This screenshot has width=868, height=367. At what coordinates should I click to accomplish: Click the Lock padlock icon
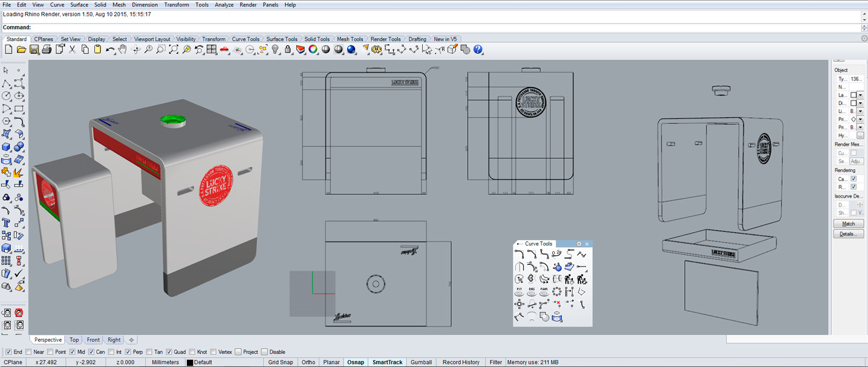coord(288,50)
